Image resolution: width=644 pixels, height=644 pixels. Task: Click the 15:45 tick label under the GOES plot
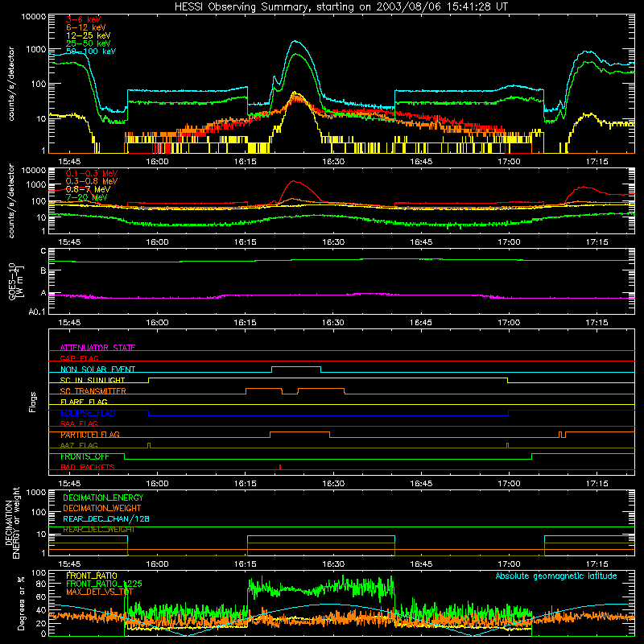pos(69,323)
